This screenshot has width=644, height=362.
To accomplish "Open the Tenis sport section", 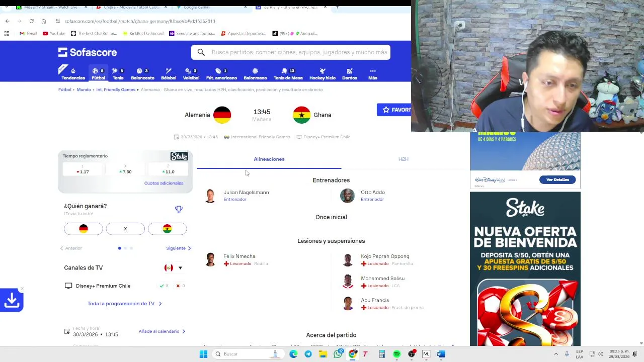I will click(118, 74).
